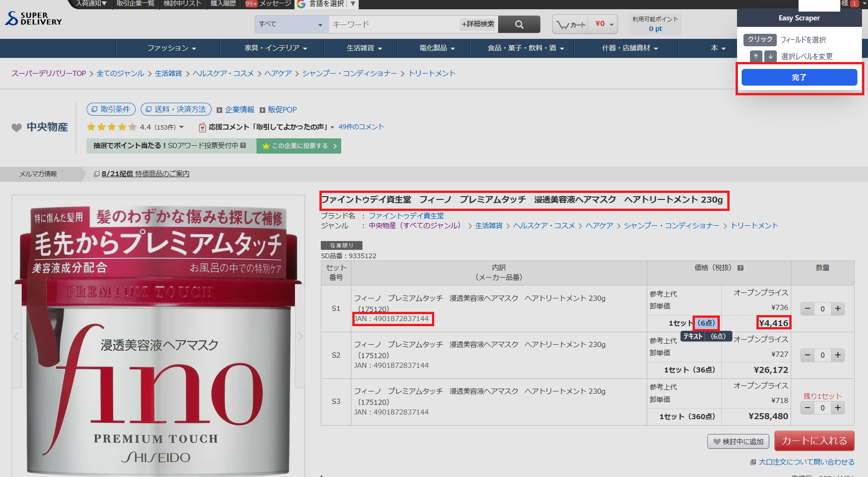The image size is (868, 477).
Task: Click 全てのジャンル breadcrumb
Action: (x=120, y=74)
